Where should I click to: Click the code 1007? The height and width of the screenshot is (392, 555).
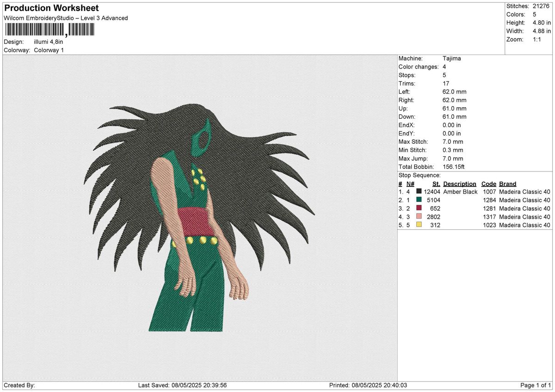pos(489,192)
